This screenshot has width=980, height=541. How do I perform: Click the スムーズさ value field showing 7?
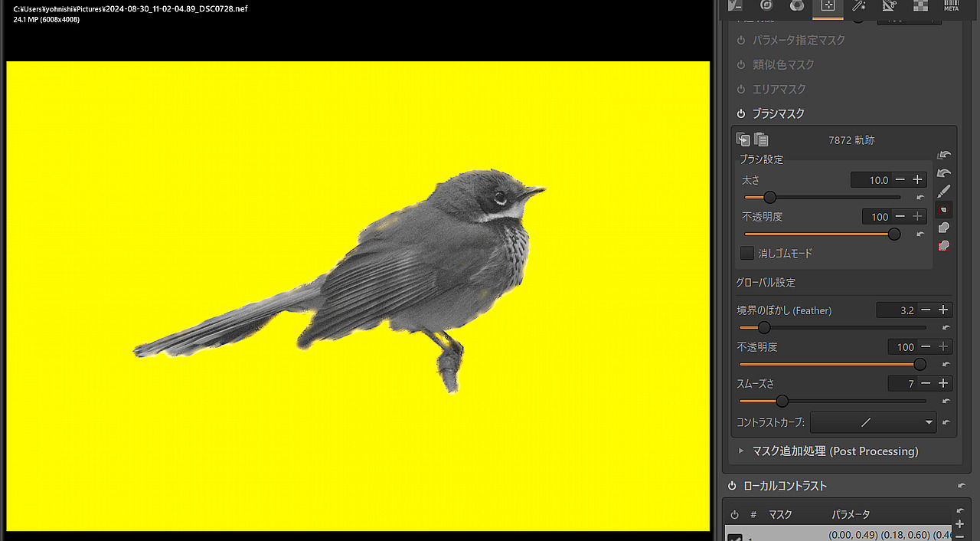[x=903, y=384]
